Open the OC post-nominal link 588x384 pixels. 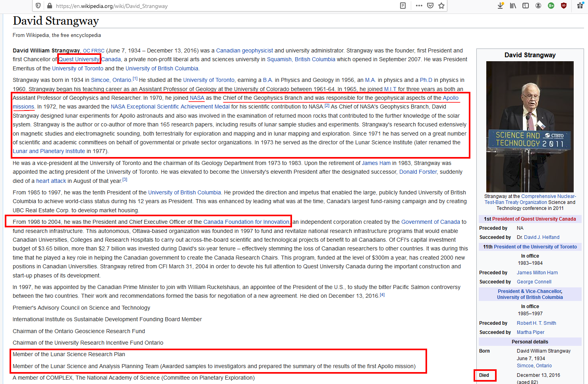click(87, 51)
